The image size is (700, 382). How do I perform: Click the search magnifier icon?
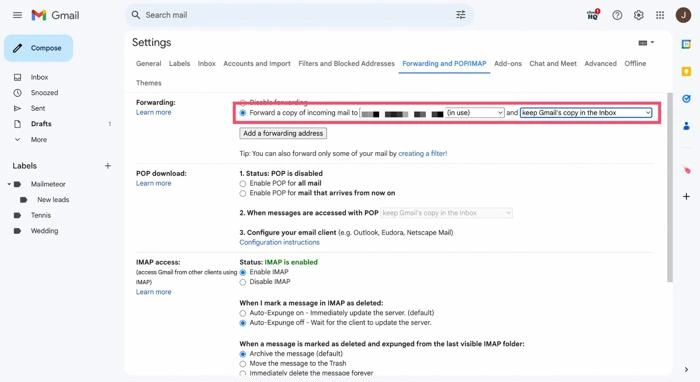[x=136, y=15]
